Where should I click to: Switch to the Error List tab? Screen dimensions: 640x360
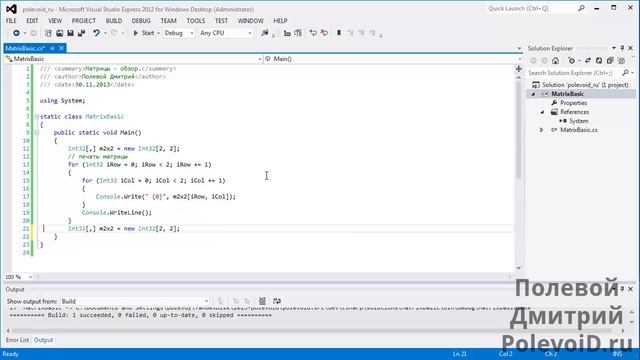17,340
